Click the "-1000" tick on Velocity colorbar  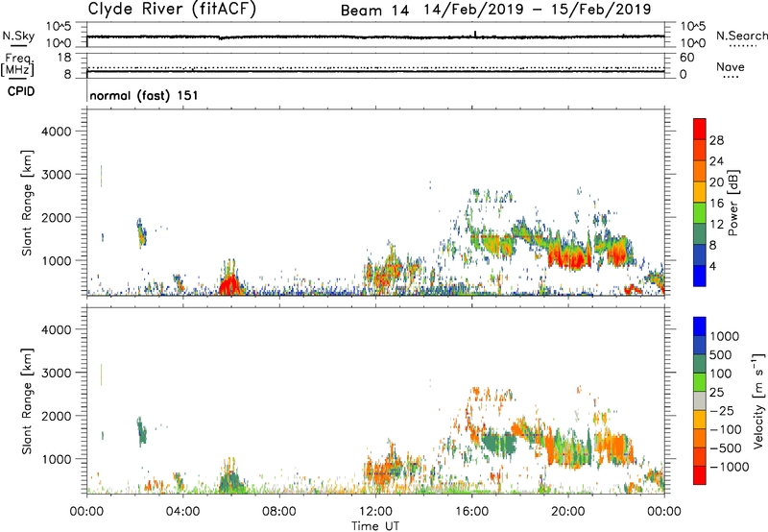[x=729, y=467]
